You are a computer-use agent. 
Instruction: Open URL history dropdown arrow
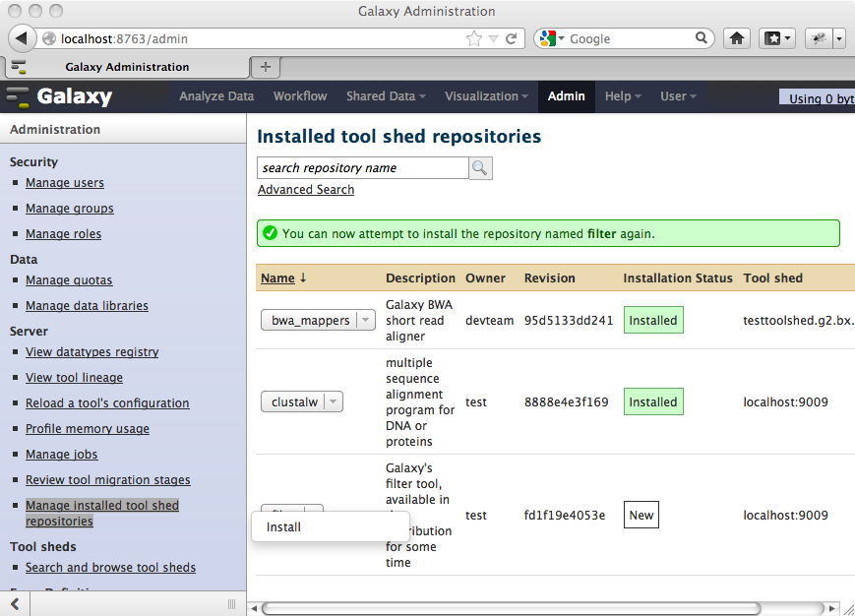[x=494, y=38]
